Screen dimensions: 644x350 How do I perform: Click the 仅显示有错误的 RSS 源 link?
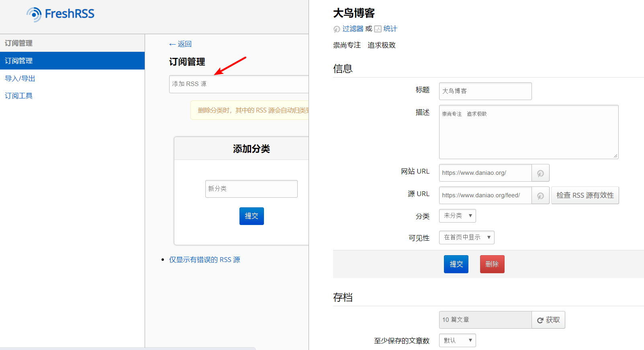[x=204, y=260]
